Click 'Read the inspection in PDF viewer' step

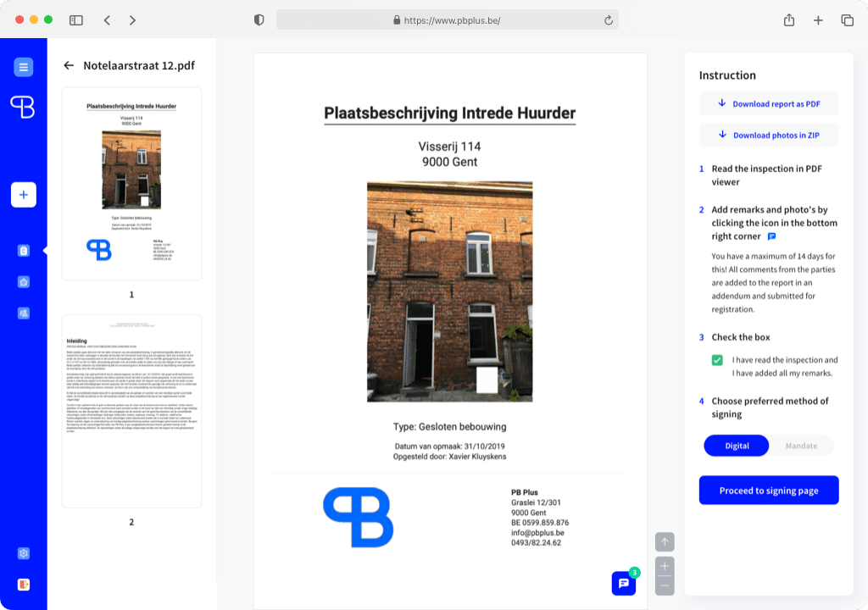point(766,175)
